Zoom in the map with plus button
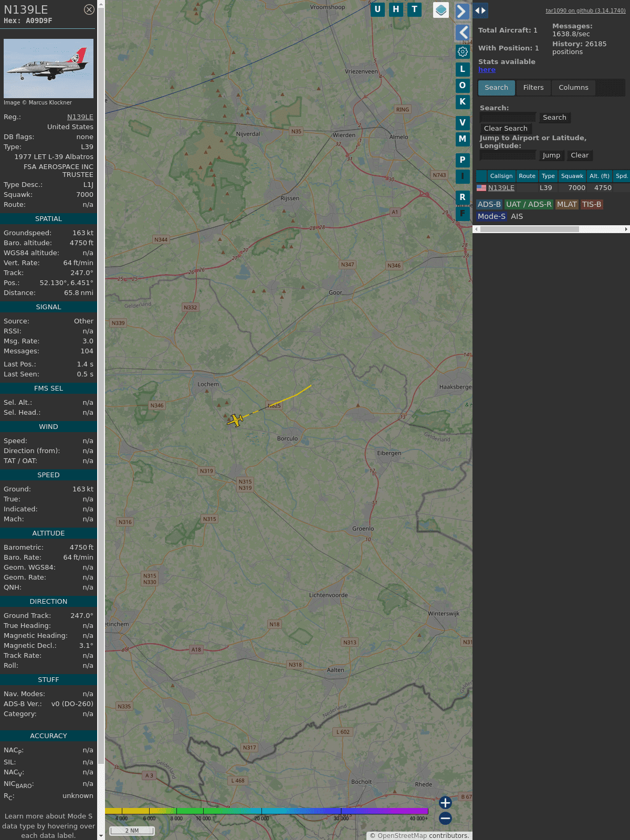Screen dimensions: 630x840 pyautogui.click(x=445, y=803)
